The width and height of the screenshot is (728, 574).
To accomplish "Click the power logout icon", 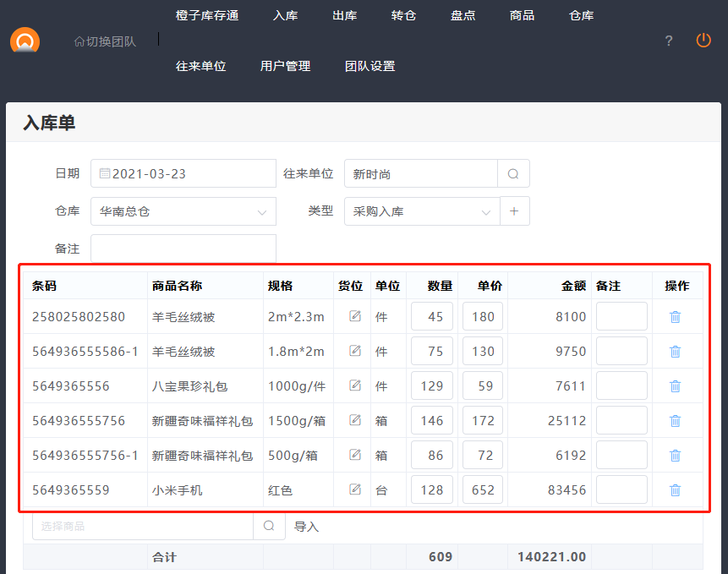I will (703, 40).
